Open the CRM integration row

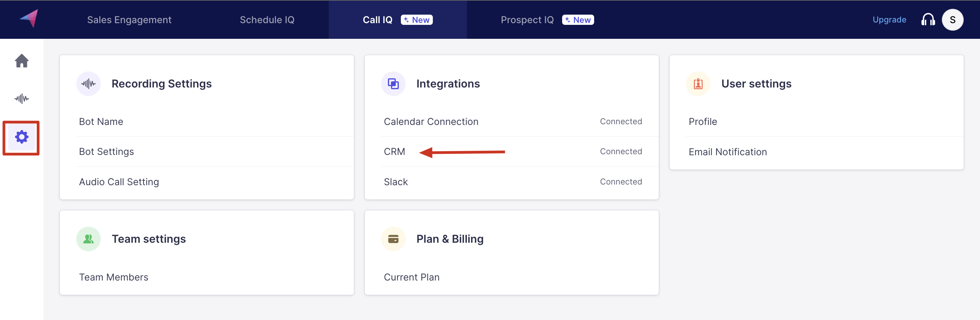[394, 152]
